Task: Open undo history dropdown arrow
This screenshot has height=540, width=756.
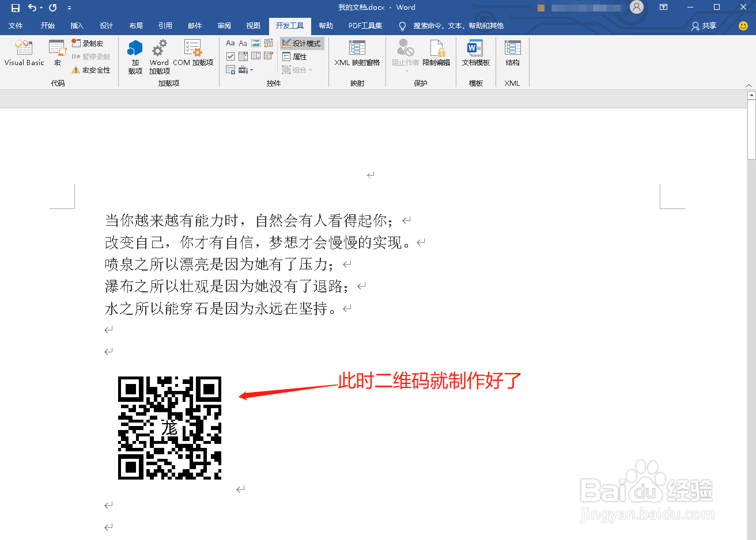Action: point(41,7)
